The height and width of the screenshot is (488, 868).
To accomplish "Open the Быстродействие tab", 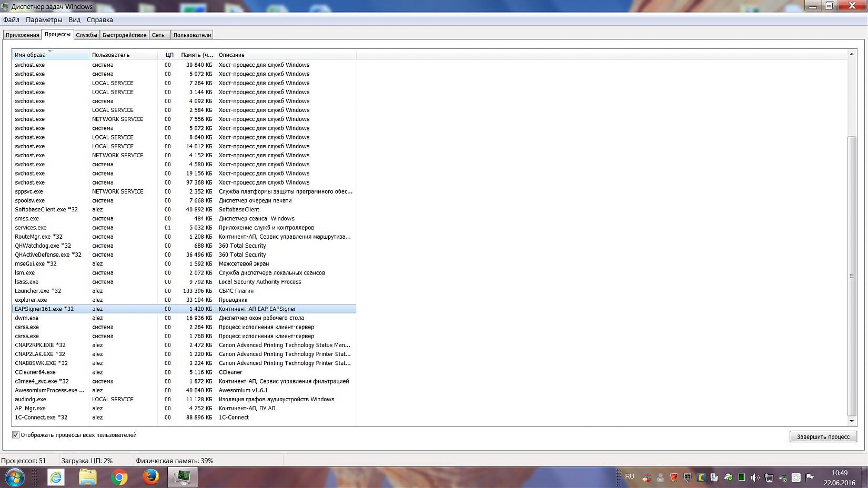I will (124, 35).
